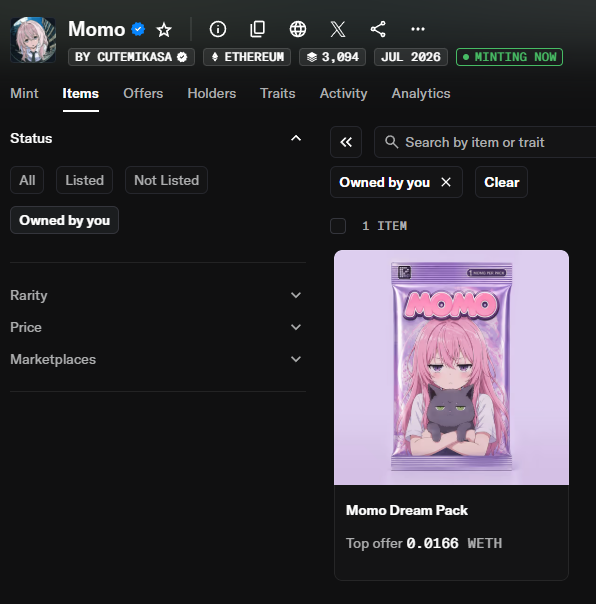Clear all applied filters
596x604 pixels.
[x=502, y=182]
